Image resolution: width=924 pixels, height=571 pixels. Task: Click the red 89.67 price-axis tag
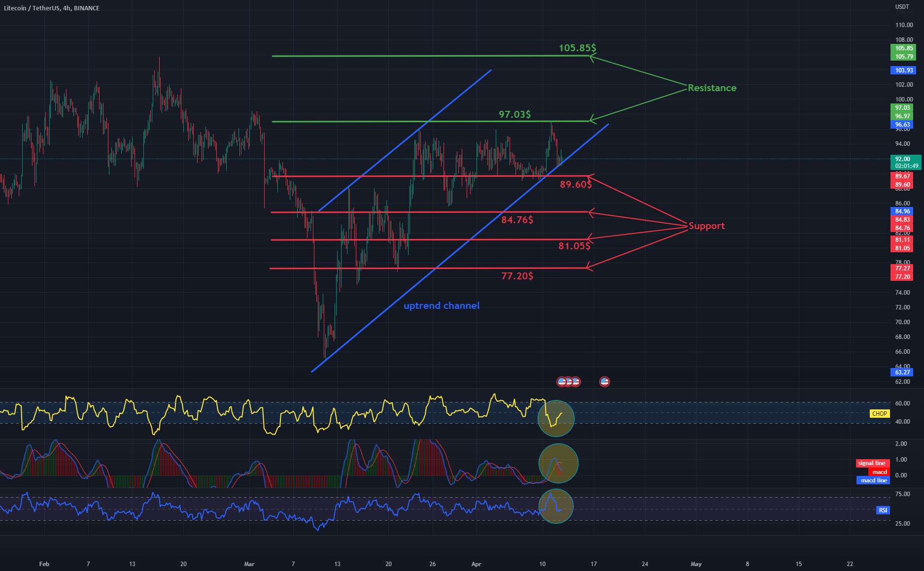coord(903,176)
